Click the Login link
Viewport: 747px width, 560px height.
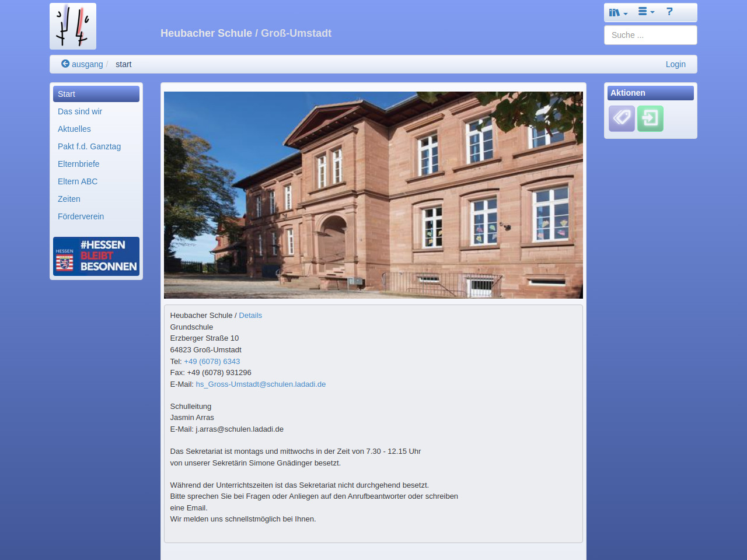pos(675,64)
